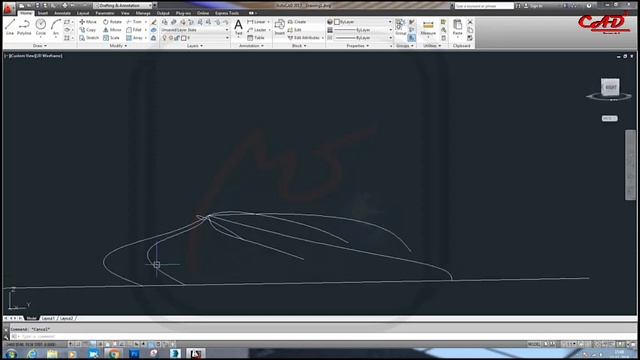640x360 pixels.
Task: Expand the Layers panel
Action: point(195,46)
